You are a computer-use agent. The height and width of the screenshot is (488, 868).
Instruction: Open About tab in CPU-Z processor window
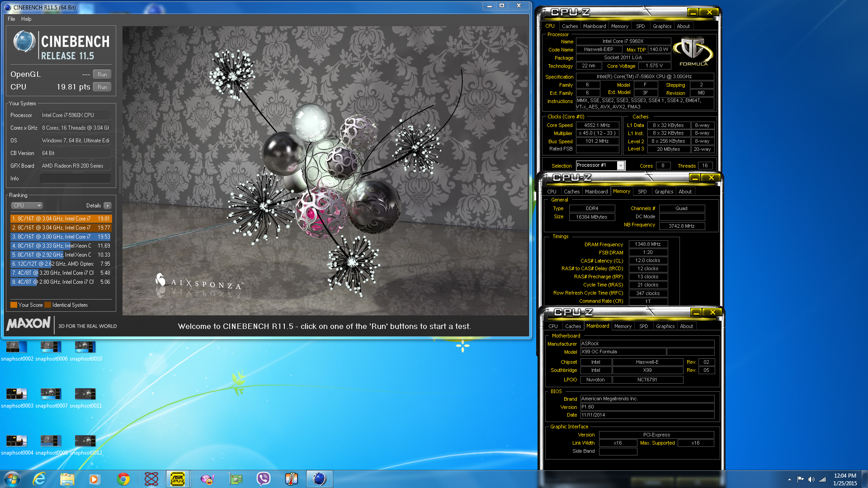(683, 26)
